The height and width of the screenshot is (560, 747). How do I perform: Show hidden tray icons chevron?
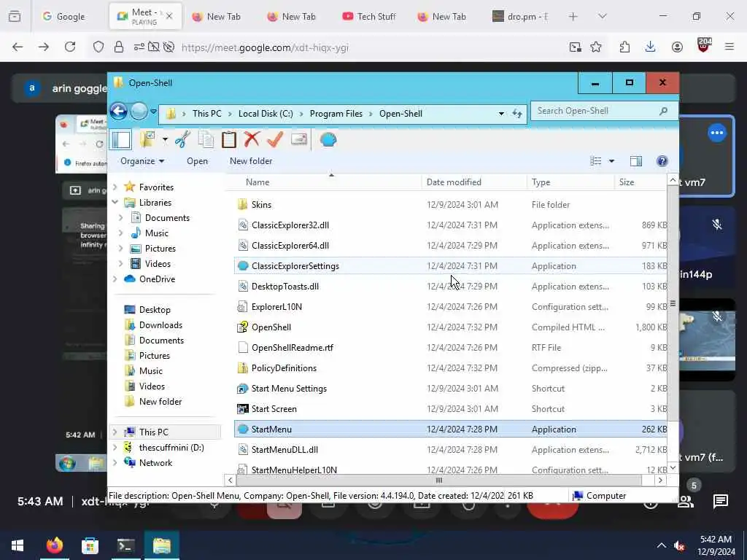tap(661, 545)
